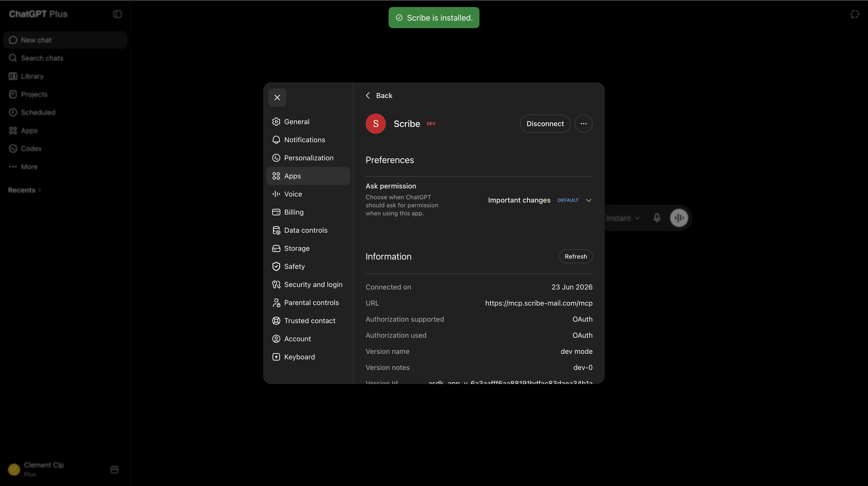Switch to Notifications settings
The width and height of the screenshot is (868, 486).
pyautogui.click(x=308, y=140)
